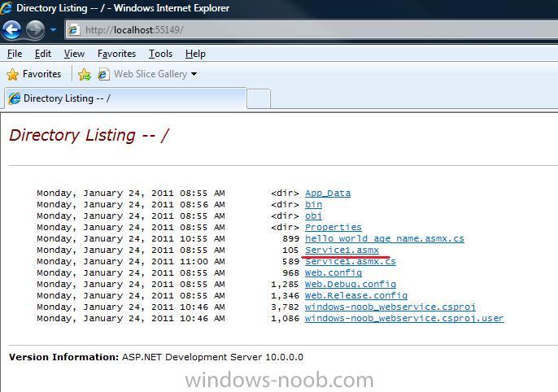Open the File menu

pos(15,54)
